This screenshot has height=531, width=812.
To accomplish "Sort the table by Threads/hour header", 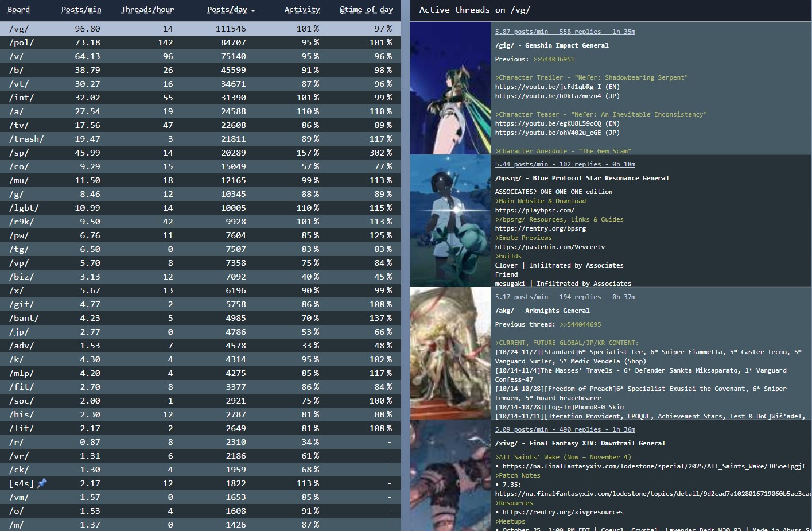I will [x=147, y=10].
